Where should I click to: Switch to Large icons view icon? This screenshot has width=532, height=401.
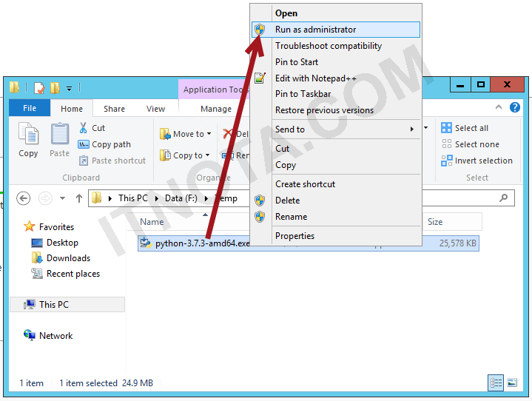[x=512, y=383]
